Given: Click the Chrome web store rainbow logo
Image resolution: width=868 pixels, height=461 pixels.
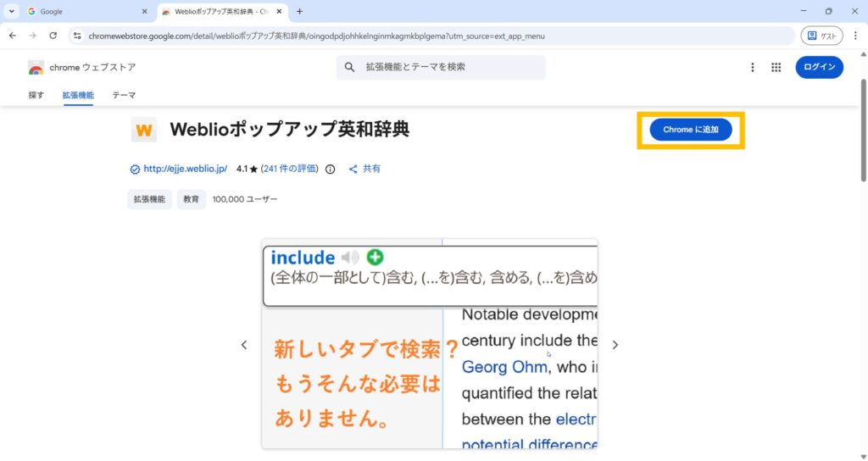Looking at the screenshot, I should (x=36, y=68).
